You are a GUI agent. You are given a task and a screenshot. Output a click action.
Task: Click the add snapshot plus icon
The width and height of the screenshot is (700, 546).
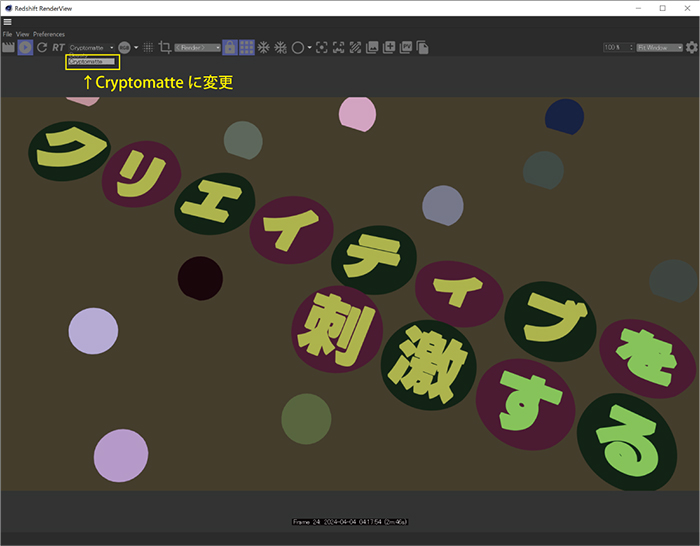(389, 47)
